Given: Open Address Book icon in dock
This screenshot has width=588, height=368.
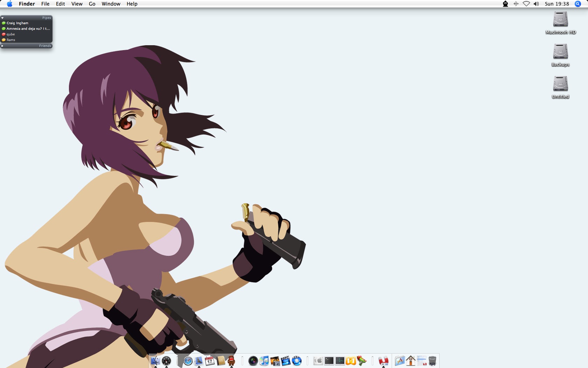Looking at the screenshot, I should [220, 361].
